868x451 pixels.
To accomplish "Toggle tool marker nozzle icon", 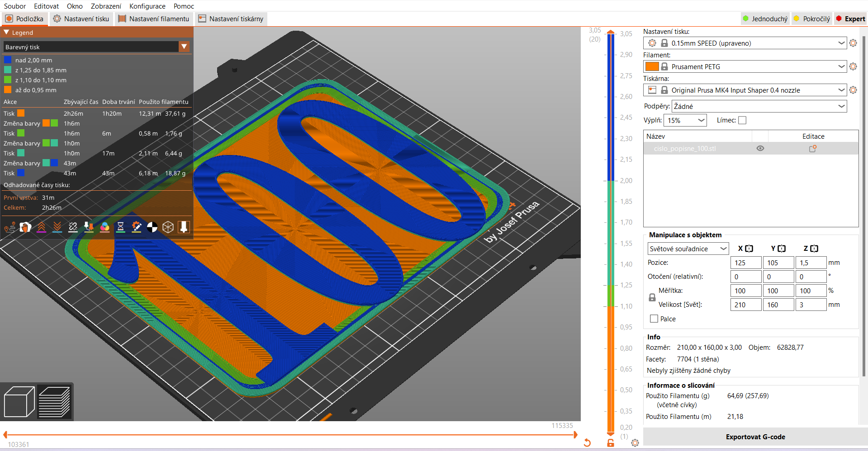I will [184, 227].
